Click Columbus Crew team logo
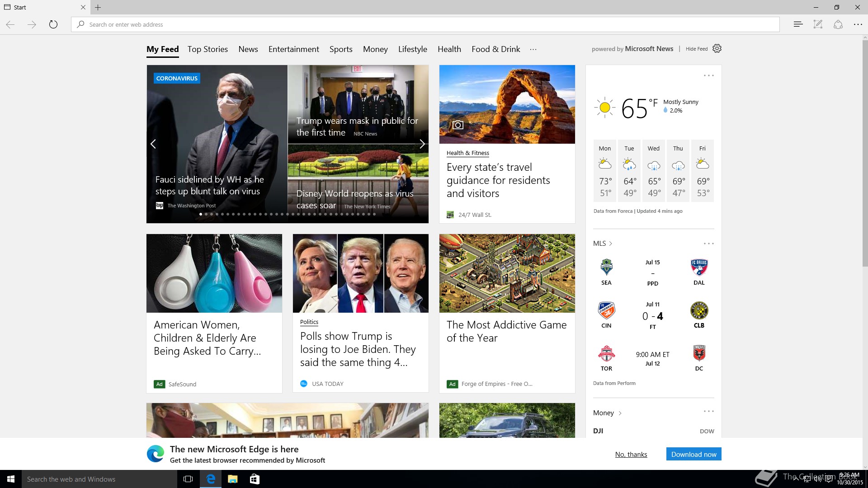Viewport: 868px width, 488px height. [699, 310]
